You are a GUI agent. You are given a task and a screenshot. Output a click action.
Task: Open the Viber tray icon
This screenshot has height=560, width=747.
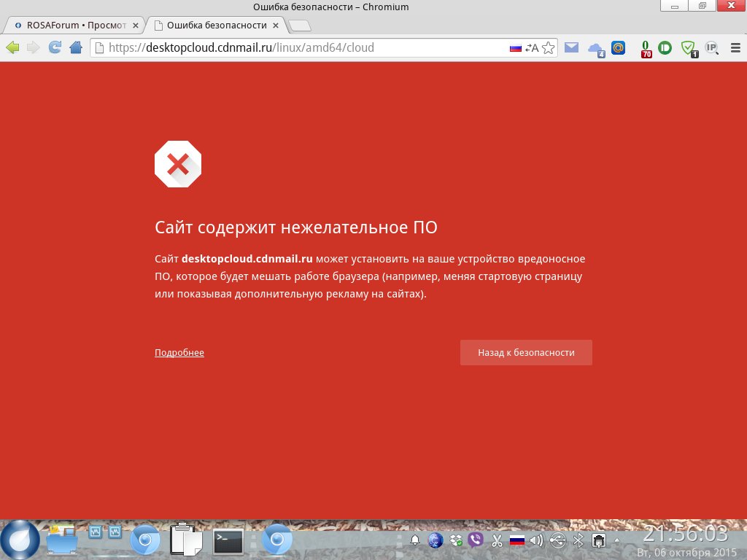(476, 540)
